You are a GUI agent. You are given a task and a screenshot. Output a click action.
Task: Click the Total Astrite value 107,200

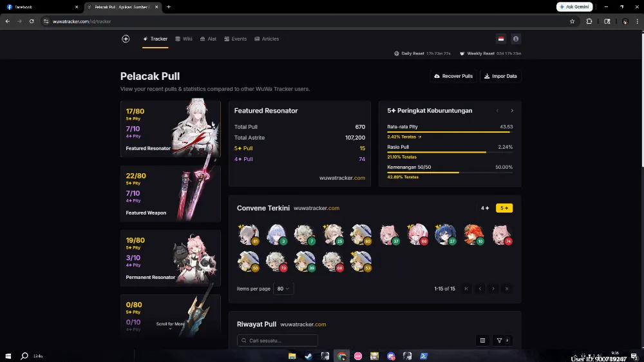(x=355, y=138)
